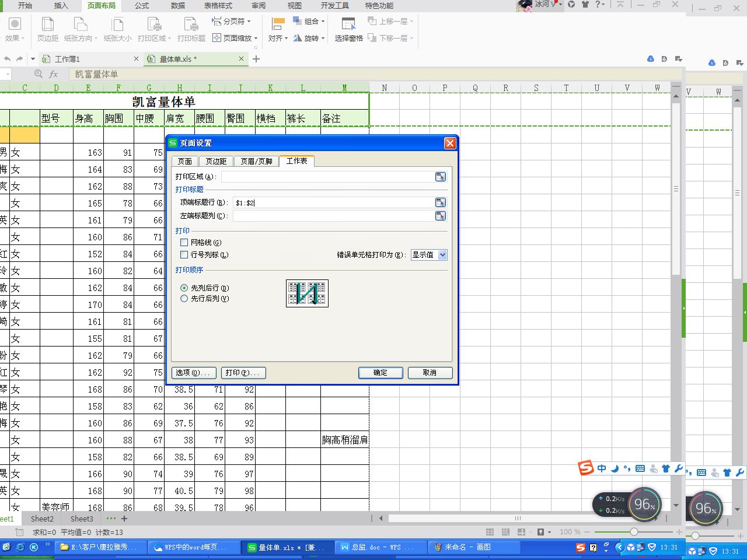Click zoom in plus icon in status bar

[x=679, y=532]
